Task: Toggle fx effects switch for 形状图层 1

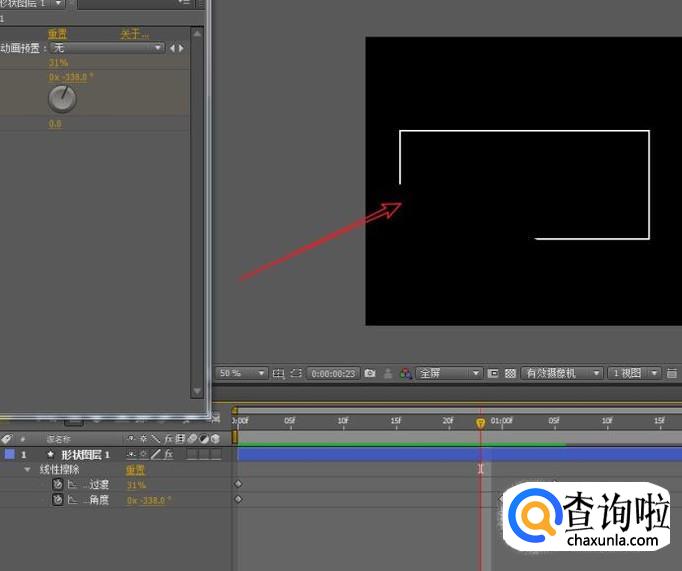Action: tap(169, 455)
